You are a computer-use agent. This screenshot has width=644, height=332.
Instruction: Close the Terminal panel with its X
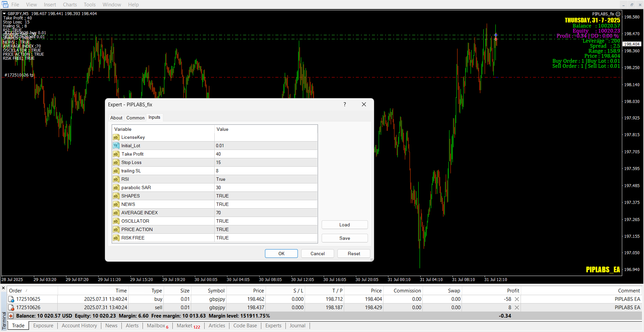[x=3, y=288]
